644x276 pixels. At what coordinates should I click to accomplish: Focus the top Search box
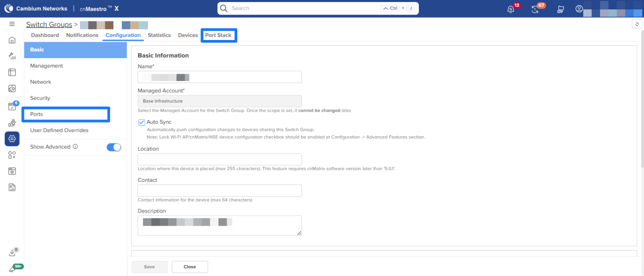301,8
